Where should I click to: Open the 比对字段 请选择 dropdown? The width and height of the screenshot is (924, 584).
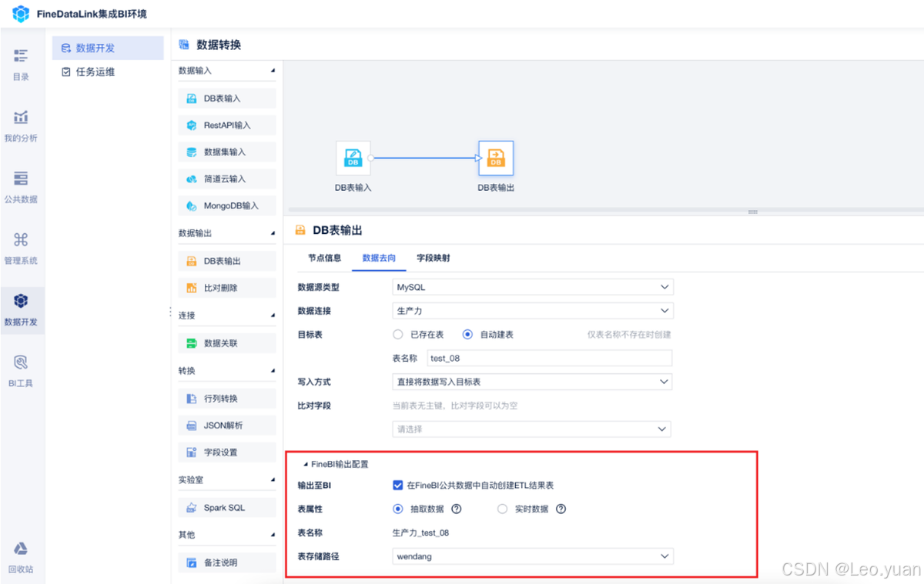click(x=533, y=429)
